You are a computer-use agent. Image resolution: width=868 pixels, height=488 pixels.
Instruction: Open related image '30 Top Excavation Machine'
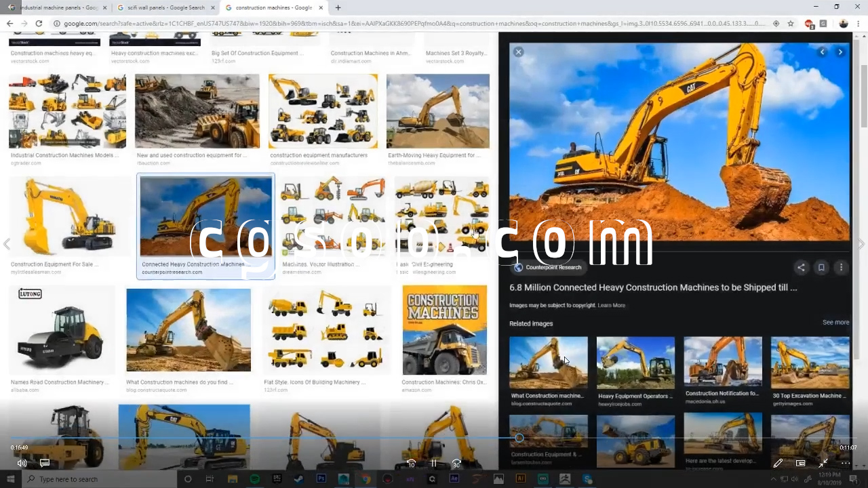pos(810,363)
